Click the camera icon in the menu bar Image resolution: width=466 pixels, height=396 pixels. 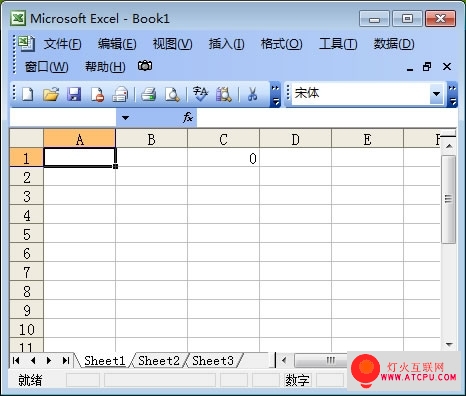tap(145, 66)
